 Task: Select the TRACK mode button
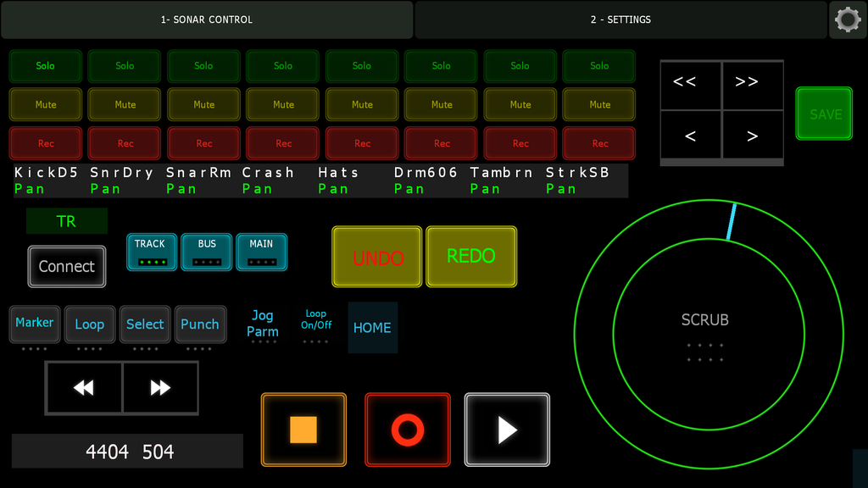[x=151, y=252]
